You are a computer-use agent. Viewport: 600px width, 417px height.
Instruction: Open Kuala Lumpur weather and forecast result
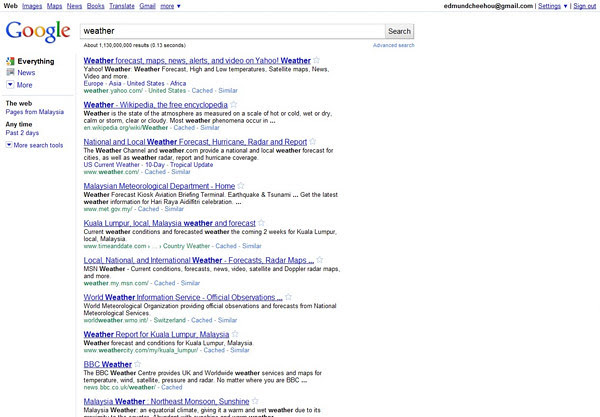[x=170, y=223]
